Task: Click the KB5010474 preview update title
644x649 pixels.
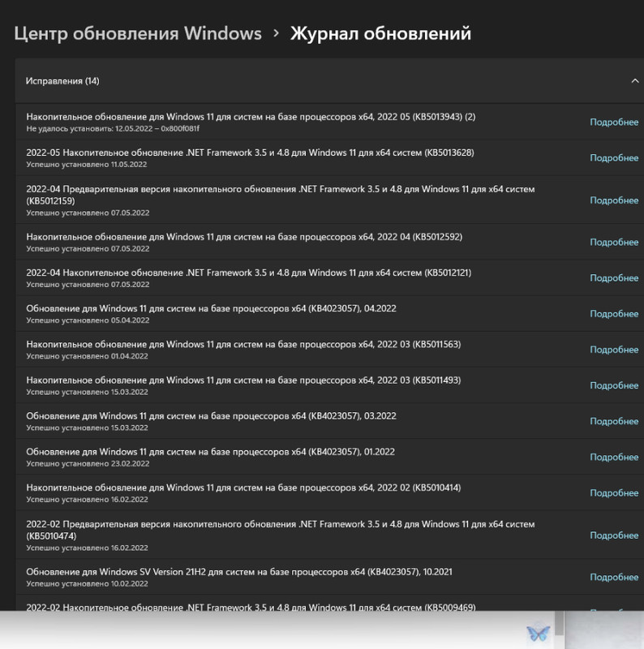Action: (x=280, y=530)
